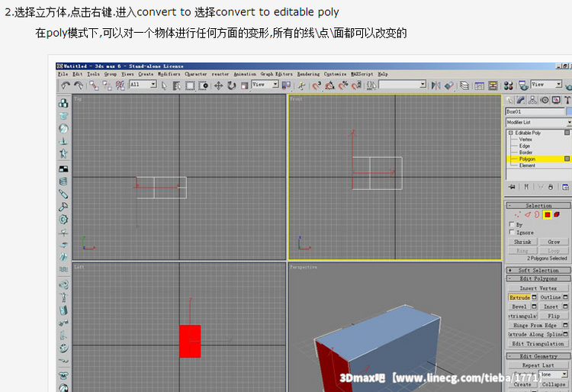Viewport: 572px width, 392px height.
Task: Click the Grow selection button
Action: pos(554,242)
